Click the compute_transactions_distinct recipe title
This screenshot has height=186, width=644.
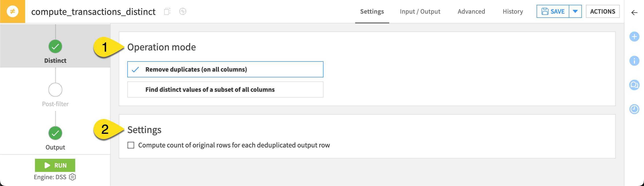coord(93,12)
